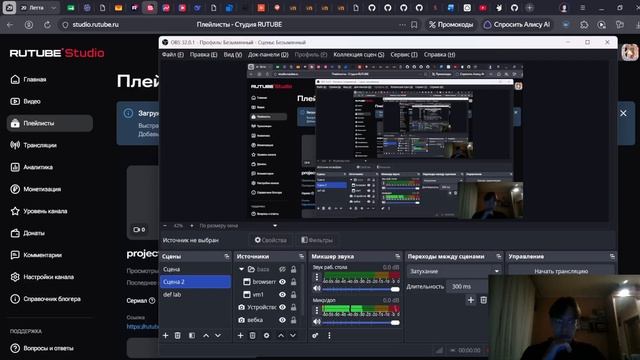
Task: Add a new scene in OBS Scenes panel
Action: pos(165,336)
